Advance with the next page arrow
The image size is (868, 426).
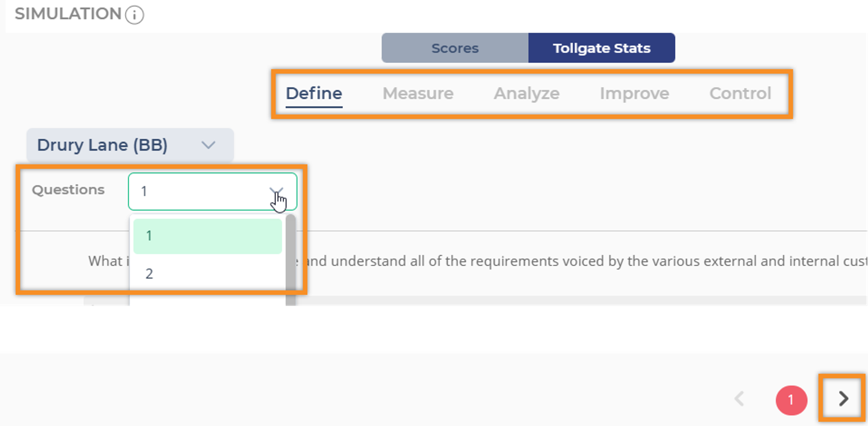(x=843, y=398)
